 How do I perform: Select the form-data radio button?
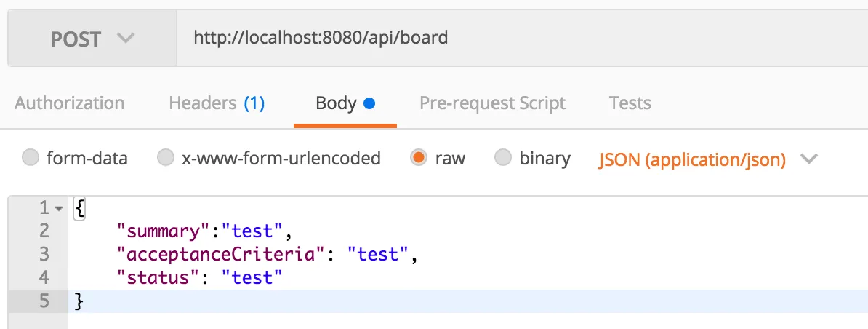click(x=31, y=158)
